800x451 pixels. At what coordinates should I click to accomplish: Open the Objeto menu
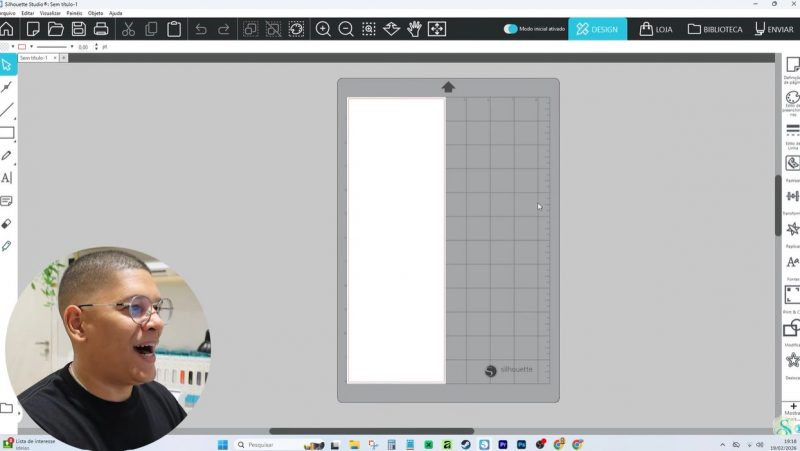click(95, 13)
